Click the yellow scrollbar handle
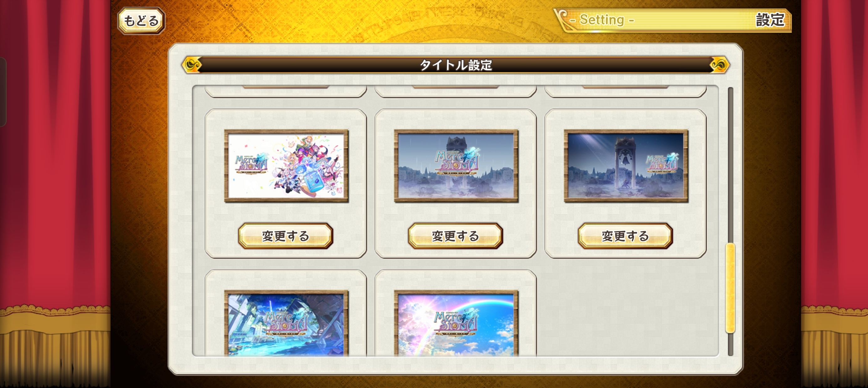 730,288
